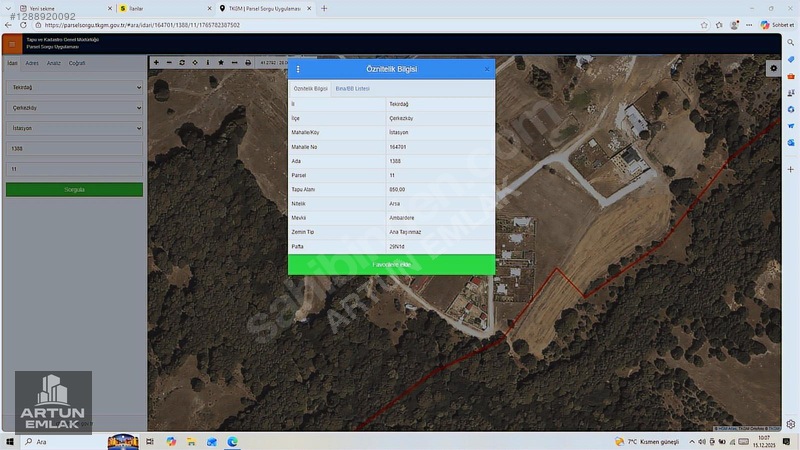800x450 pixels.
Task: Close the İlanlar browser tab
Action: click(x=209, y=9)
